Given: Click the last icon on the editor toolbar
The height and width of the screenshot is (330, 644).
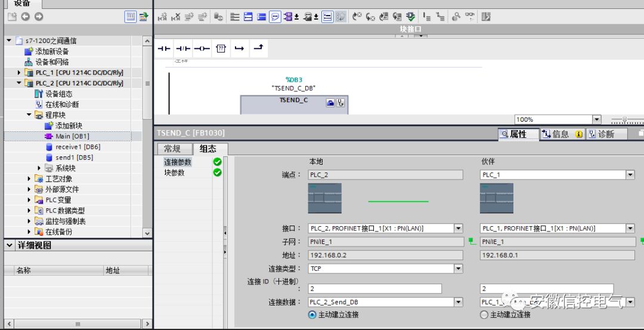Looking at the screenshot, I should 487,17.
